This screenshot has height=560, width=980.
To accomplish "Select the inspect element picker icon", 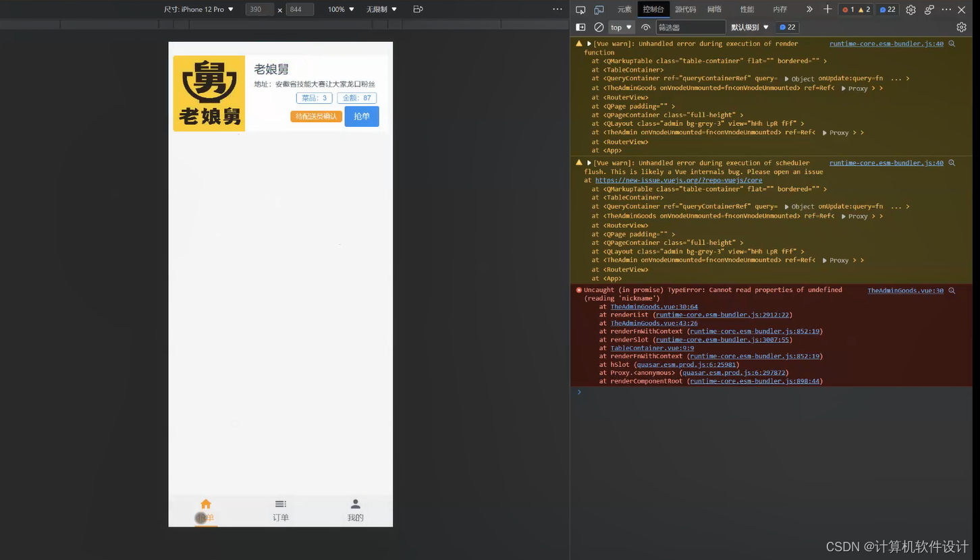I will (x=580, y=9).
